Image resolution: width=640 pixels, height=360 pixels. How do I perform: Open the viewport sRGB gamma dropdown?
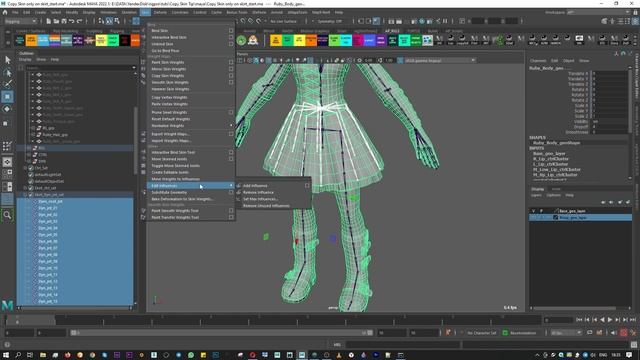pos(440,60)
